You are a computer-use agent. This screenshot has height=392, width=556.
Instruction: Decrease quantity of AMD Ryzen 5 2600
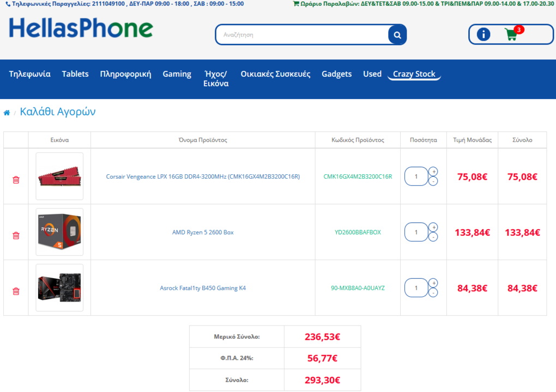pyautogui.click(x=433, y=237)
